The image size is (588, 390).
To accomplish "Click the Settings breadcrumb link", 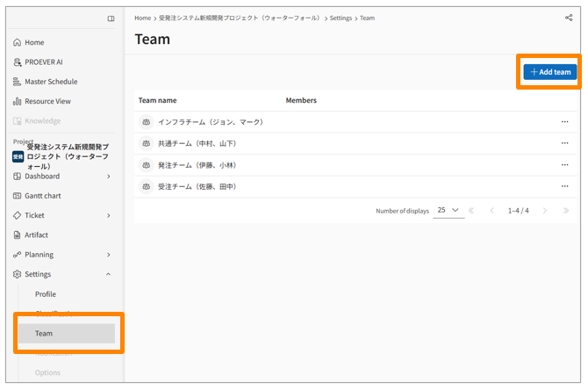I will [x=341, y=18].
